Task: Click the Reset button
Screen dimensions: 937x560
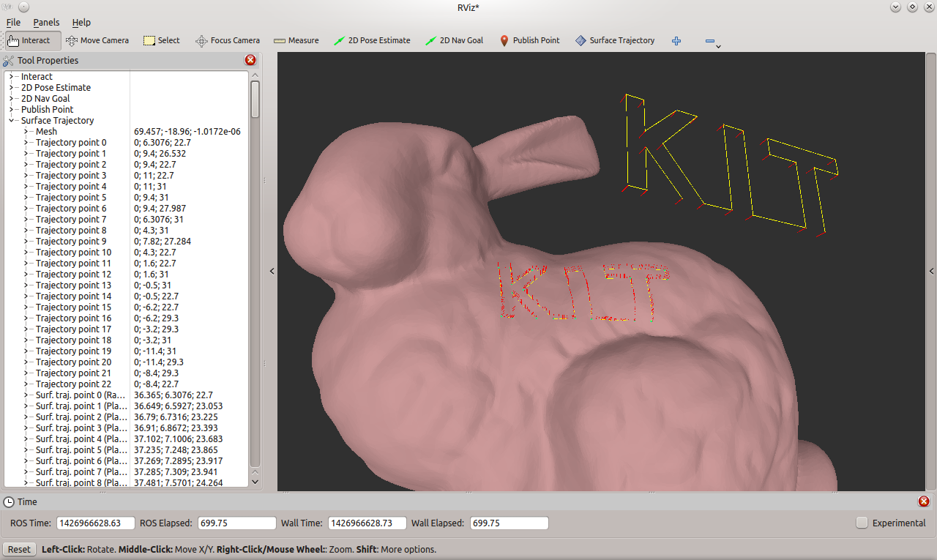Action: point(19,549)
